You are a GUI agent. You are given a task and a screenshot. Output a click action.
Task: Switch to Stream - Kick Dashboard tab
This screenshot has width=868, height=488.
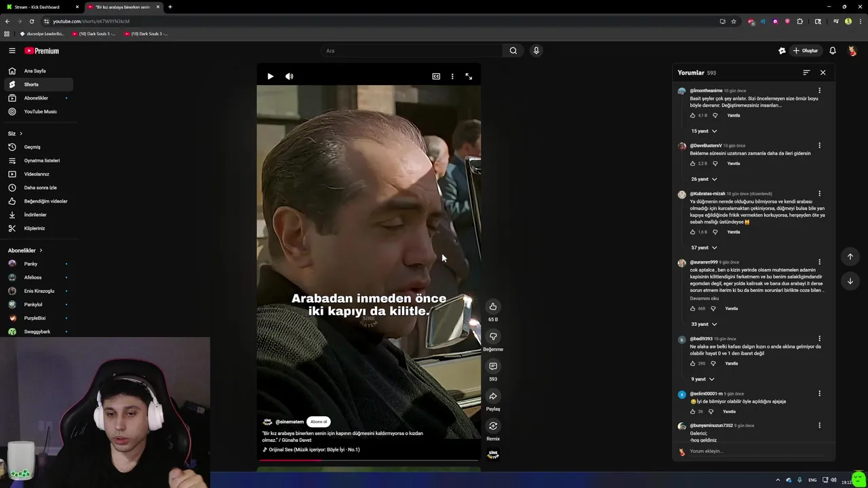pos(42,7)
